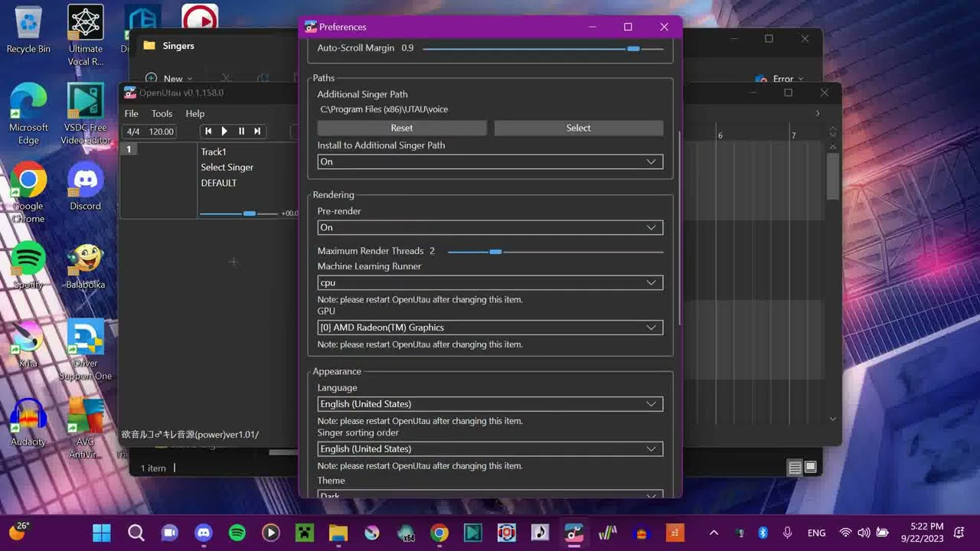Open the GPU selection dropdown

coord(490,328)
